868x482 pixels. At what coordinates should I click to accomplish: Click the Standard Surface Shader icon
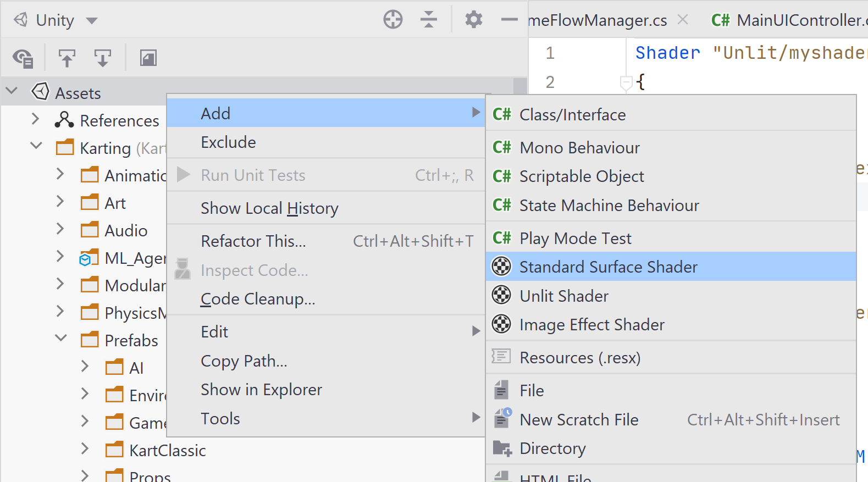pos(501,267)
